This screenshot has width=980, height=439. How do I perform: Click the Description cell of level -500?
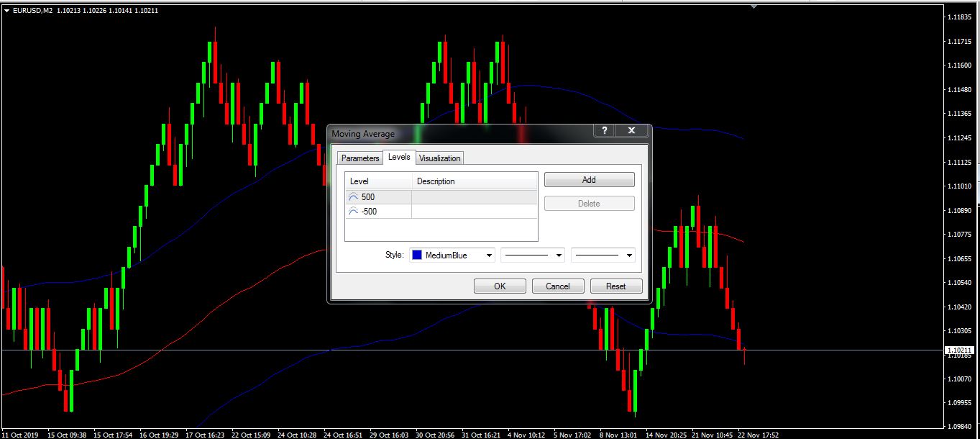point(475,211)
